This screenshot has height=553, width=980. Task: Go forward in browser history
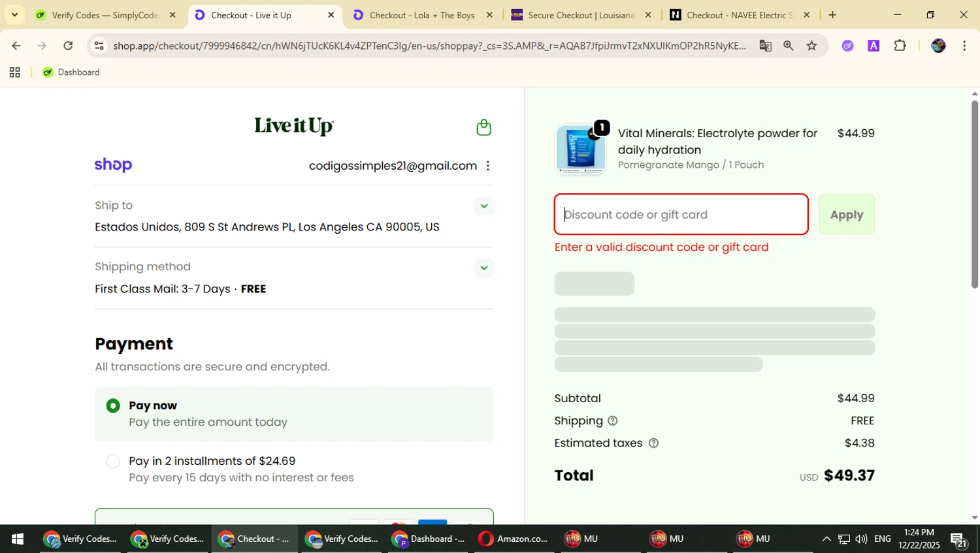tap(42, 46)
